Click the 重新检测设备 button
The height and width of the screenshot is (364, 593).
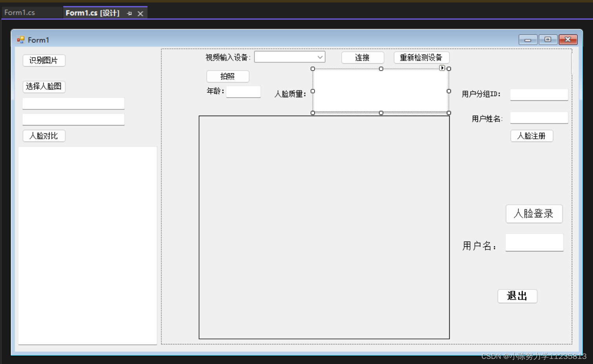click(421, 58)
